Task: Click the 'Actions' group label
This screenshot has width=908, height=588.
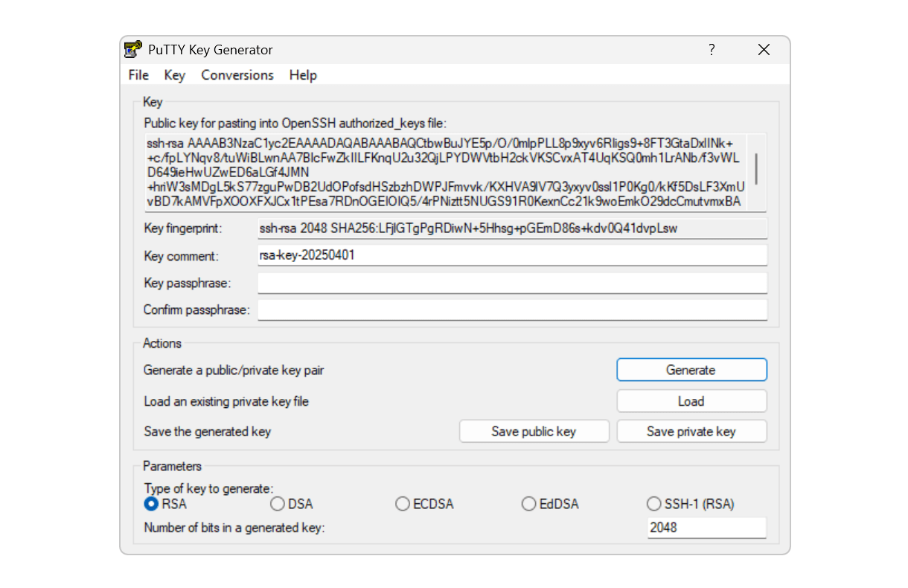Action: pos(162,343)
